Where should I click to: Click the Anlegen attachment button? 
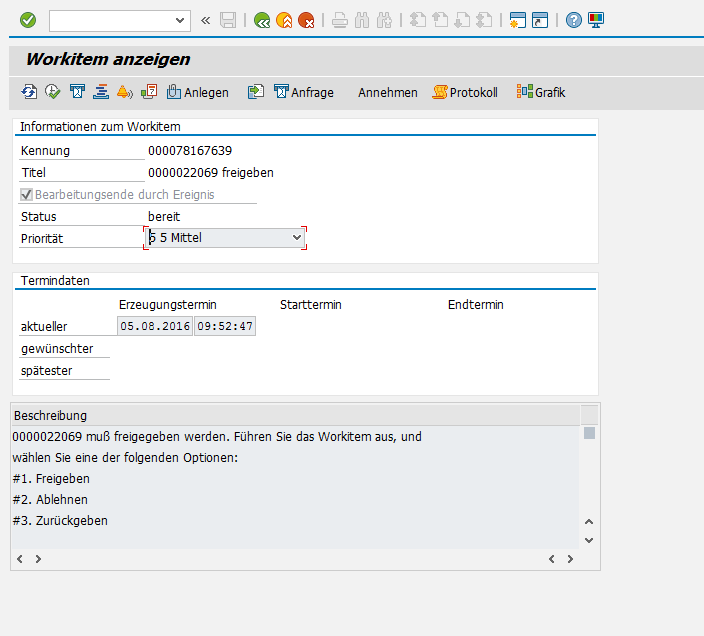[x=198, y=92]
